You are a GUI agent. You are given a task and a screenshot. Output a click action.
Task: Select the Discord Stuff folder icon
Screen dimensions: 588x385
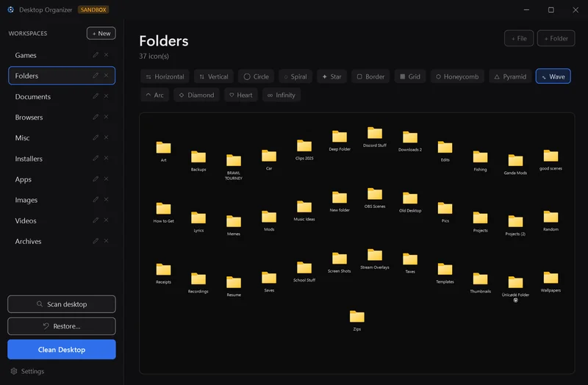point(375,133)
